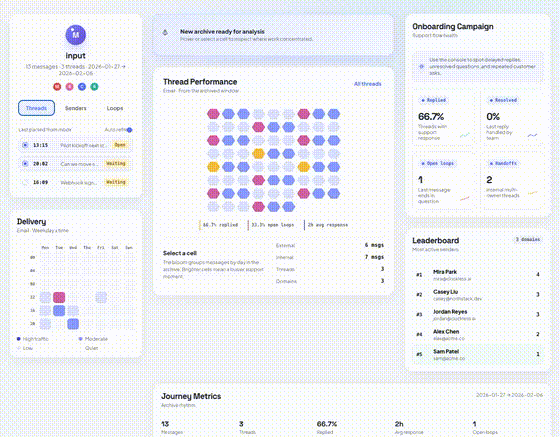The image size is (560, 437).
Task: Switch to the Senders tab
Action: coord(76,108)
